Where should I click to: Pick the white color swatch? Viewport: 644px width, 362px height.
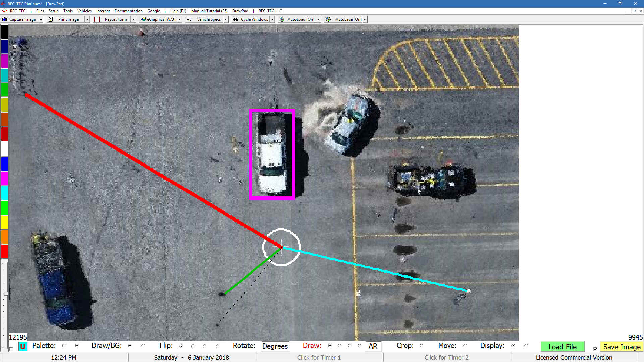point(4,149)
